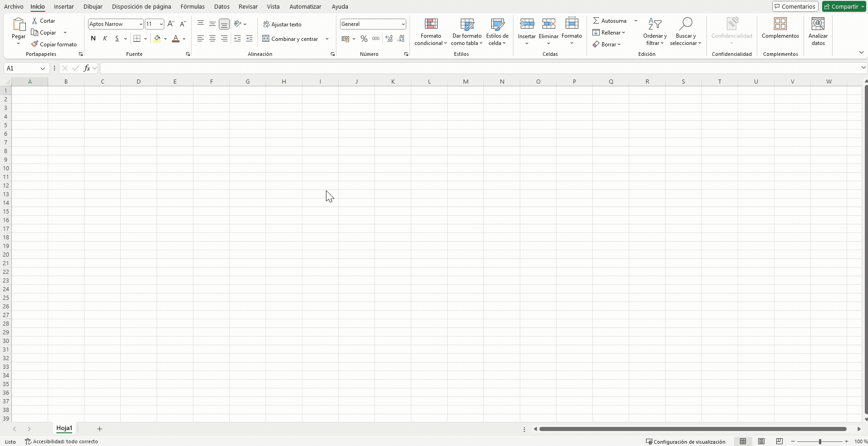Decrease decimal places

click(x=401, y=39)
